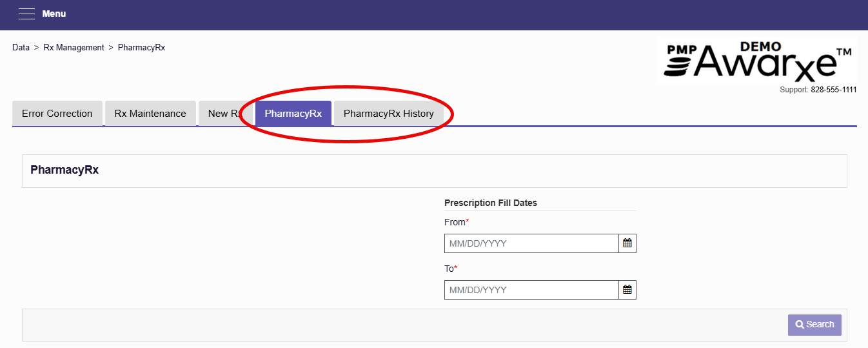Click the database stack icon in logo
The width and height of the screenshot is (868, 348).
pos(679,67)
